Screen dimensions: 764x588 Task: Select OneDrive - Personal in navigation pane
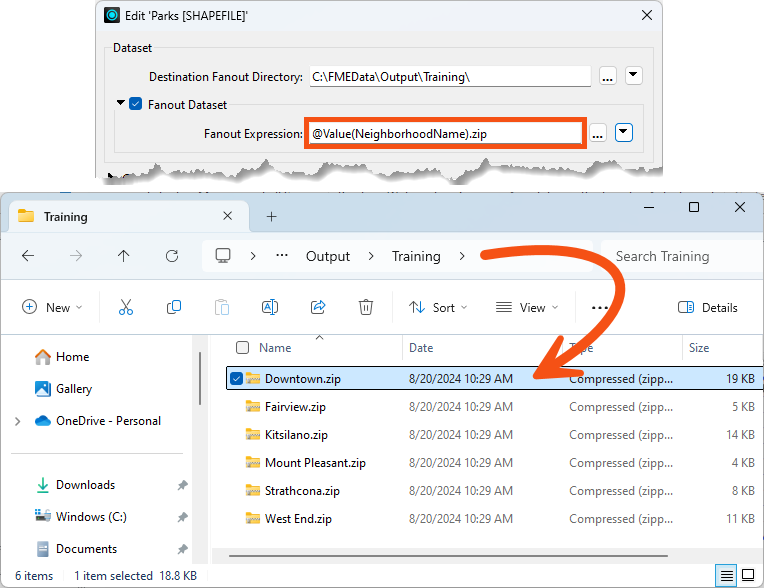pyautogui.click(x=97, y=421)
